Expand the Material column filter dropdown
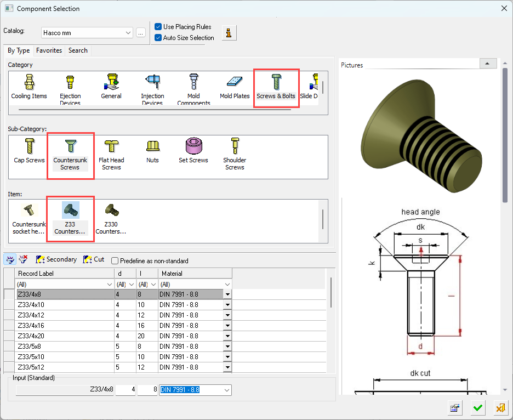Viewport: 513px width, 420px height. (x=227, y=285)
